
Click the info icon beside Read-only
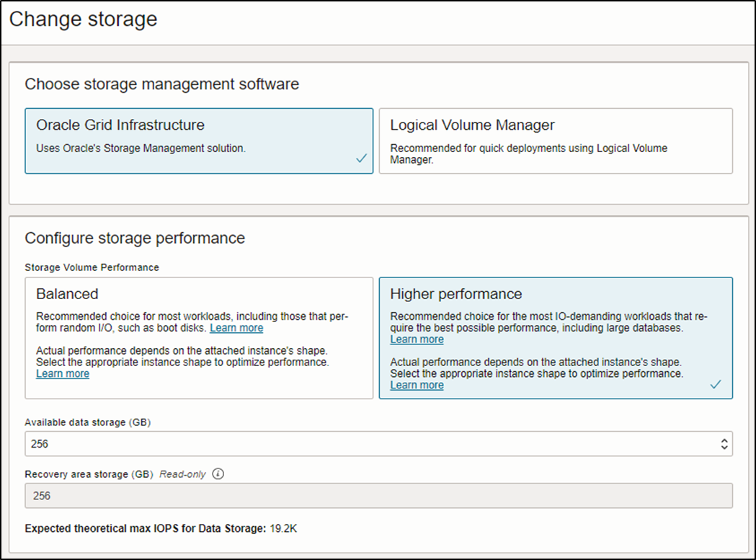coord(218,474)
